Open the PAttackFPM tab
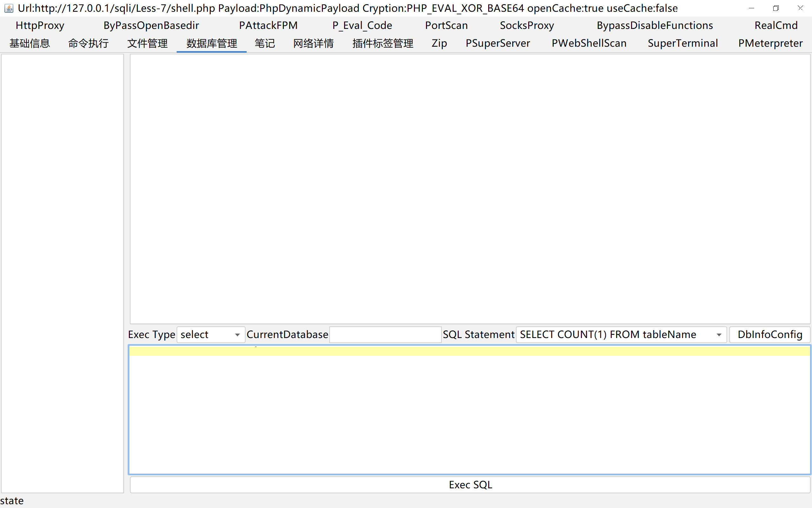812x508 pixels. [268, 25]
